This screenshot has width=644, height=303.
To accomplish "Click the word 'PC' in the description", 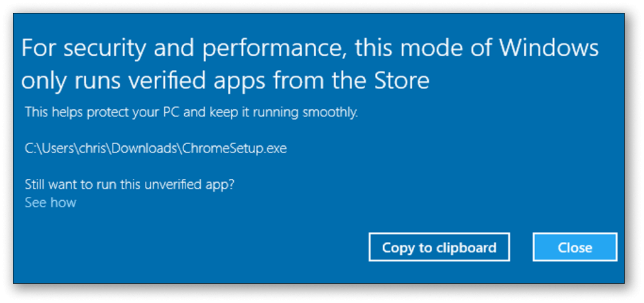I will [171, 111].
